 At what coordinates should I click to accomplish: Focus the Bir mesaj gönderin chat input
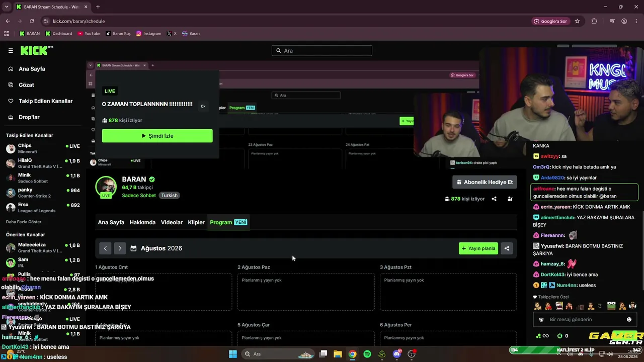click(585, 320)
